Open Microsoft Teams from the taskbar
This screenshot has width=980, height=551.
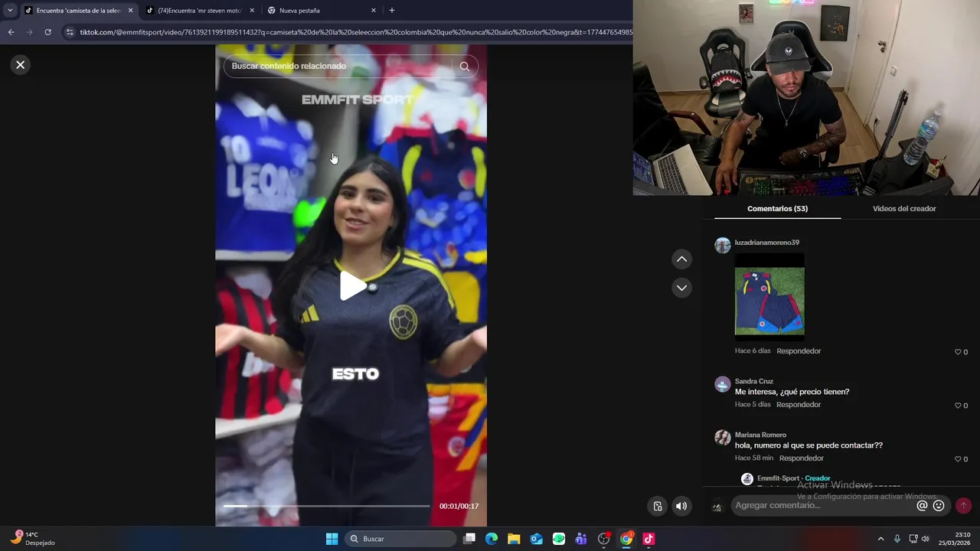[581, 539]
